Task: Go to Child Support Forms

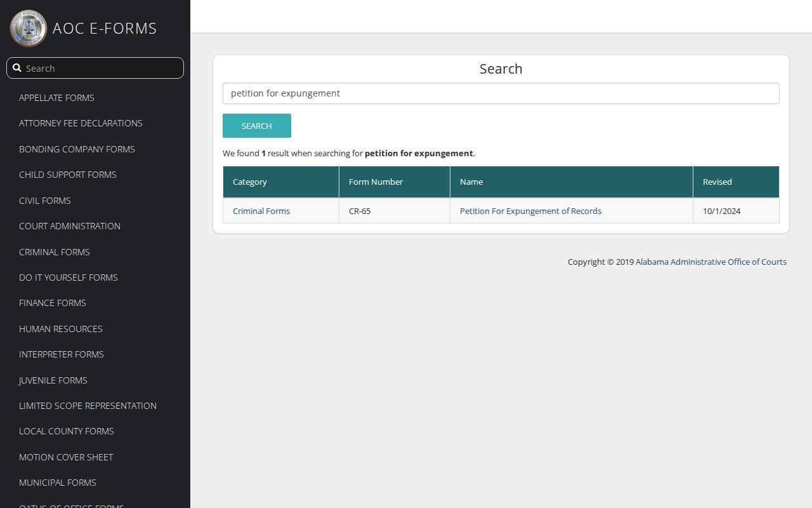Action: 68,175
